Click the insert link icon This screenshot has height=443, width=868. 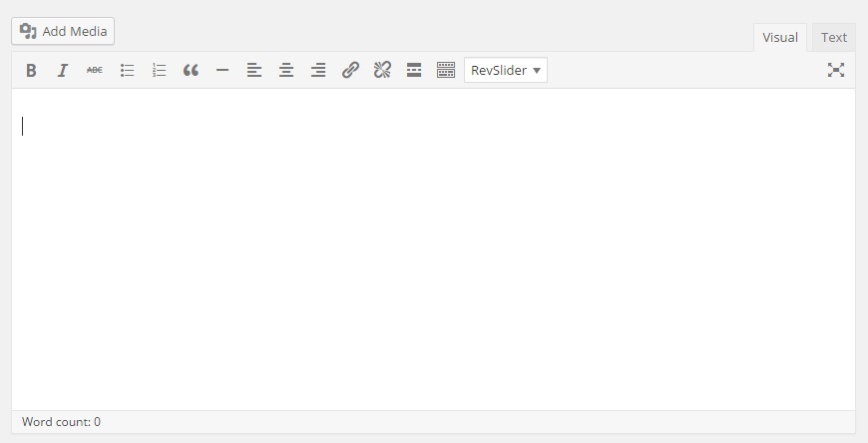coord(350,70)
